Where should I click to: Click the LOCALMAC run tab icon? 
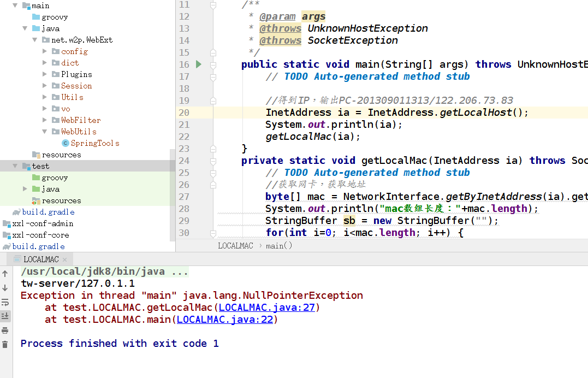(17, 259)
